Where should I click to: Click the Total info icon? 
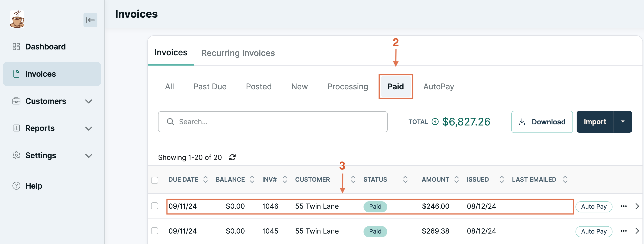435,122
